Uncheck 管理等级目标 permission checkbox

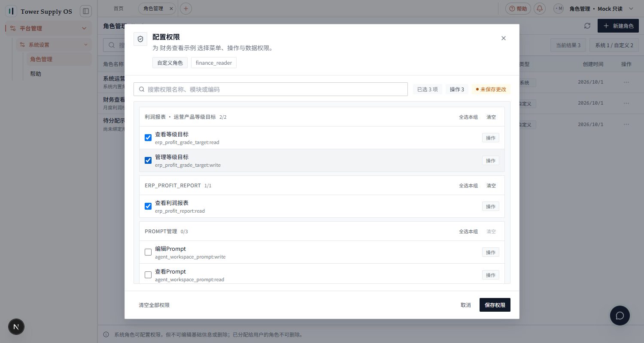[x=148, y=160]
